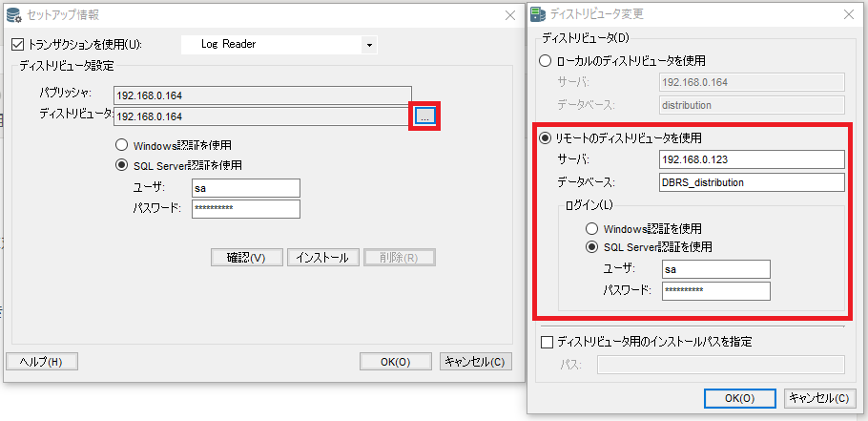The height and width of the screenshot is (421, 868).
Task: Click パスワード field in ディストリビュータ変更 login
Action: pyautogui.click(x=715, y=291)
